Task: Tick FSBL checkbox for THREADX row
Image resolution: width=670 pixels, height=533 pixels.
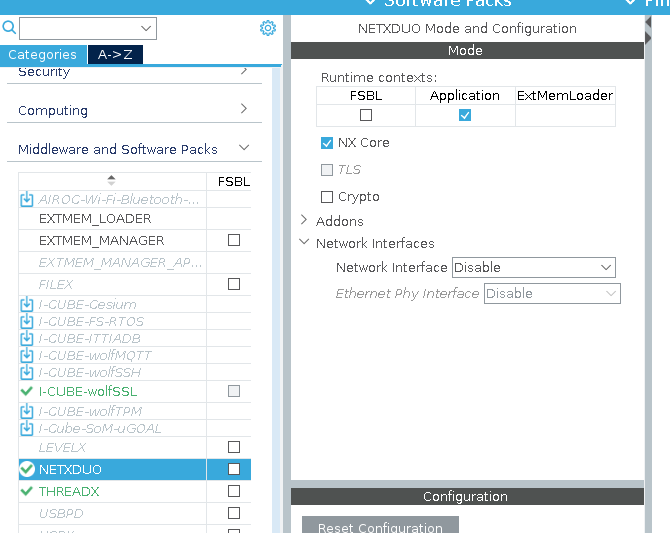Action: coord(234,491)
